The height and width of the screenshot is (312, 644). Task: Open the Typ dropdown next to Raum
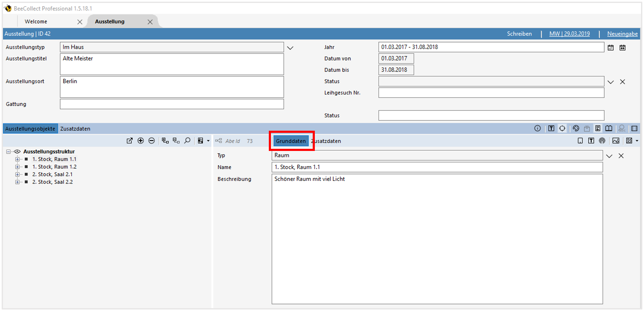609,156
